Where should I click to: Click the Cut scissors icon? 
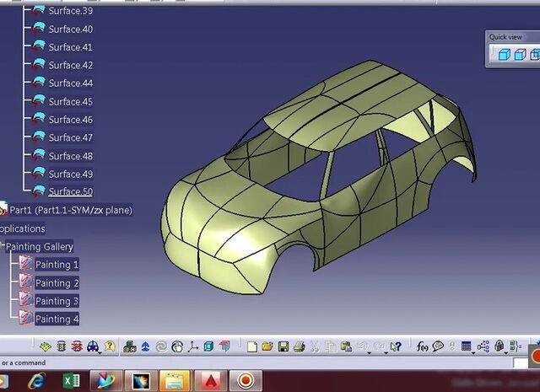coord(315,346)
